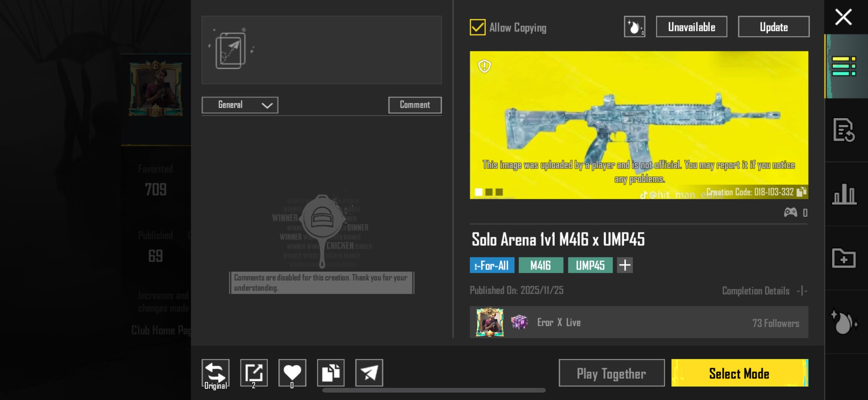Image resolution: width=868 pixels, height=400 pixels.
Task: Copy the creation code via copy icon
Action: [801, 192]
